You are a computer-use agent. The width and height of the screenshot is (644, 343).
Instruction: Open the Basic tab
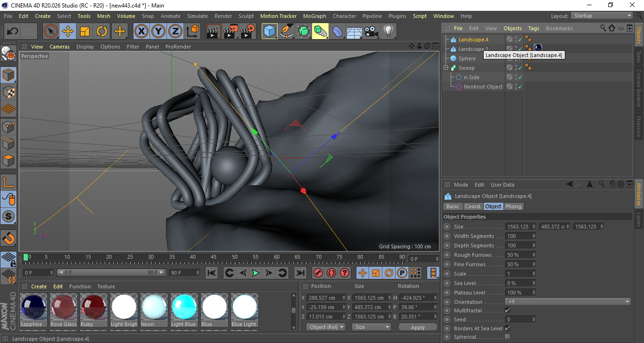453,206
